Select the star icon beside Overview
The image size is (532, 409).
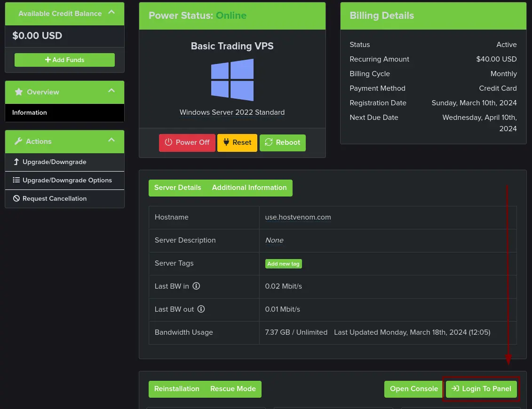[x=18, y=92]
